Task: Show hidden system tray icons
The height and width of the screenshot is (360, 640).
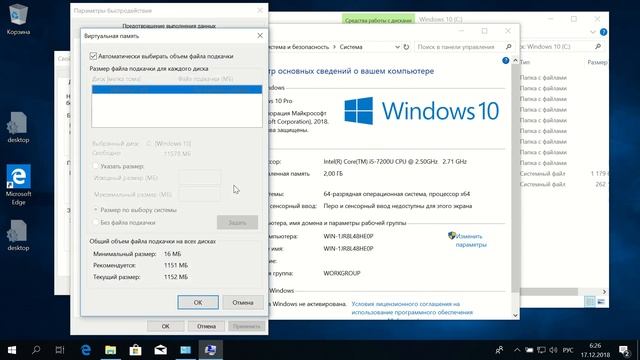Action: click(517, 350)
